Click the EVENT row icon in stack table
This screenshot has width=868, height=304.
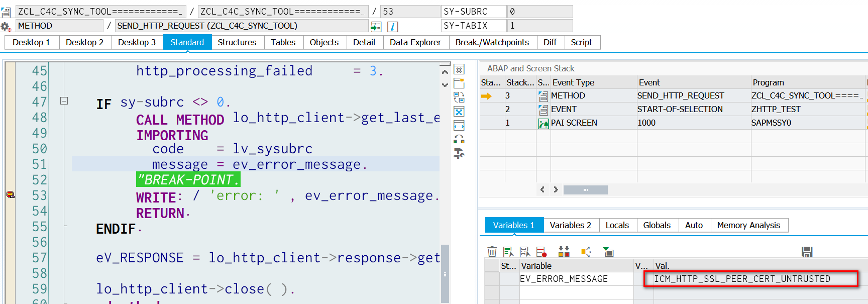pos(543,110)
